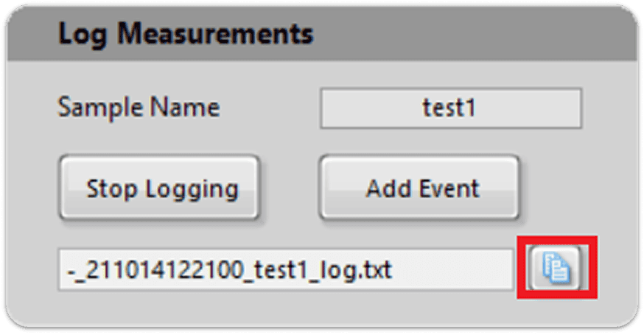Click the Sample Name input field
The width and height of the screenshot is (644, 335).
point(450,108)
